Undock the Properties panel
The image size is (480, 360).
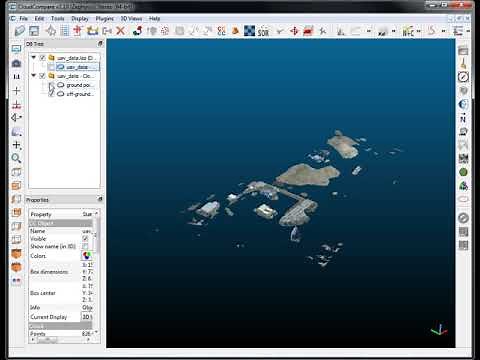point(100,199)
